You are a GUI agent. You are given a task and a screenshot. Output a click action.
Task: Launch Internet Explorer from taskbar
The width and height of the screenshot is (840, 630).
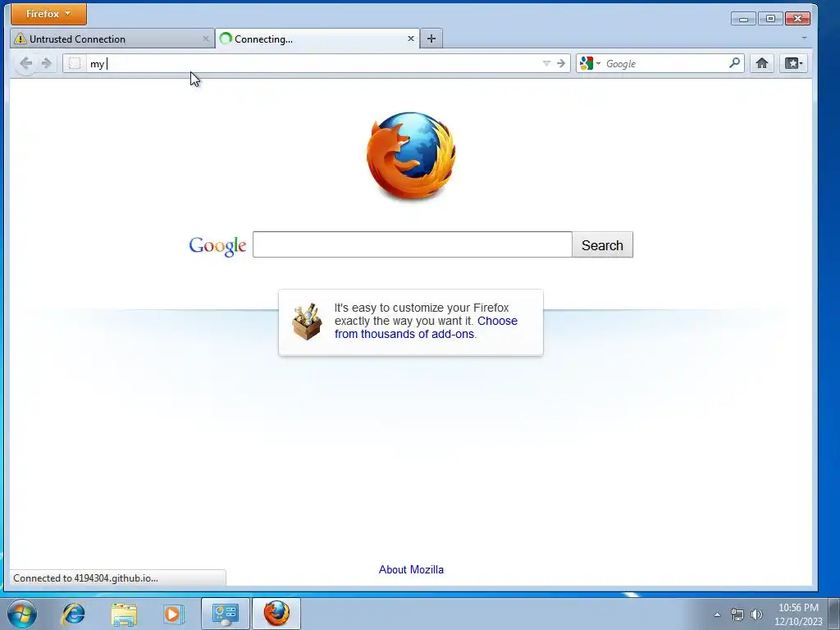(73, 614)
